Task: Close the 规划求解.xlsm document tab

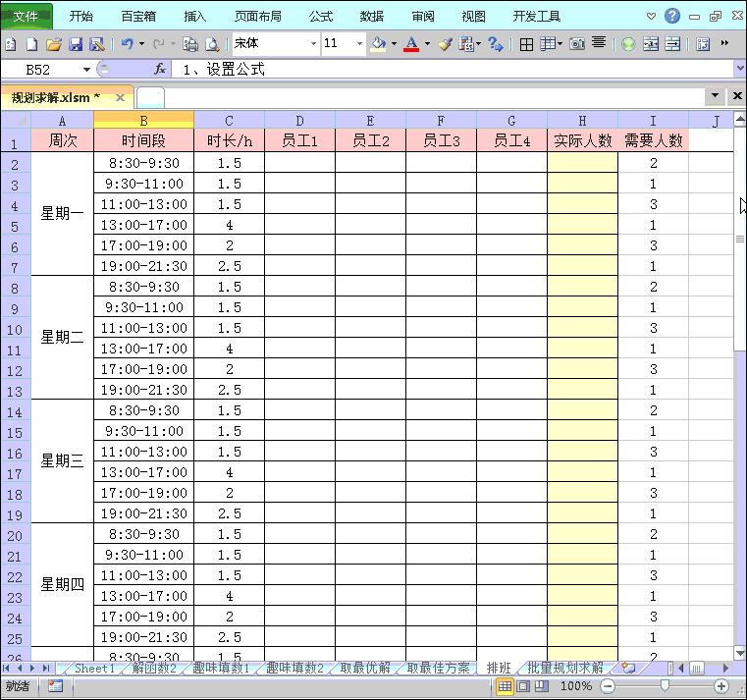Action: pyautogui.click(x=120, y=97)
